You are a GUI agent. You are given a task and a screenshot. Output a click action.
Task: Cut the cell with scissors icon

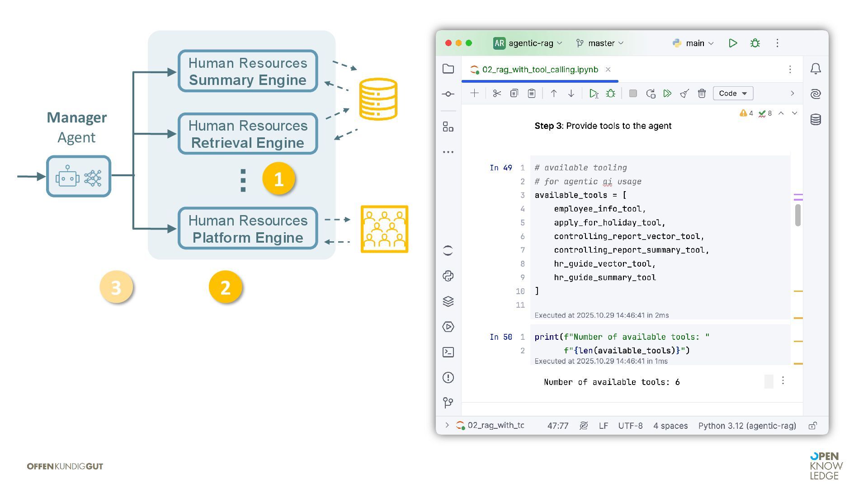(497, 94)
